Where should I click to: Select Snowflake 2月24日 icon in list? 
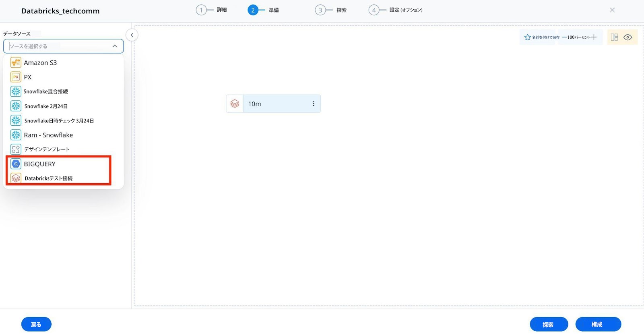pyautogui.click(x=16, y=106)
